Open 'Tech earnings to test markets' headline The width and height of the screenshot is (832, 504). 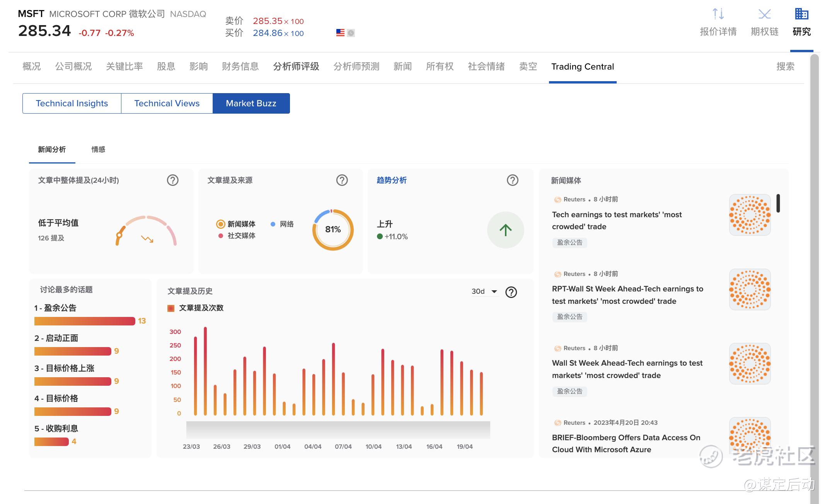click(617, 220)
